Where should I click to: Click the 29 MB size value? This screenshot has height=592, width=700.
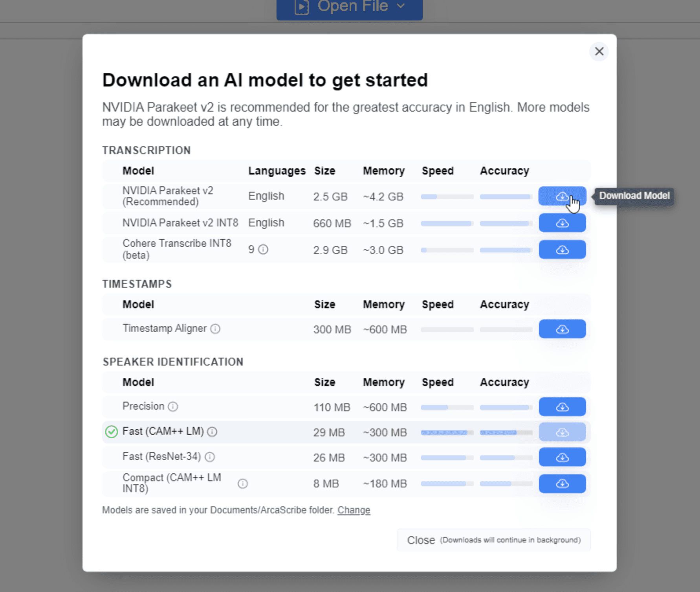(329, 432)
